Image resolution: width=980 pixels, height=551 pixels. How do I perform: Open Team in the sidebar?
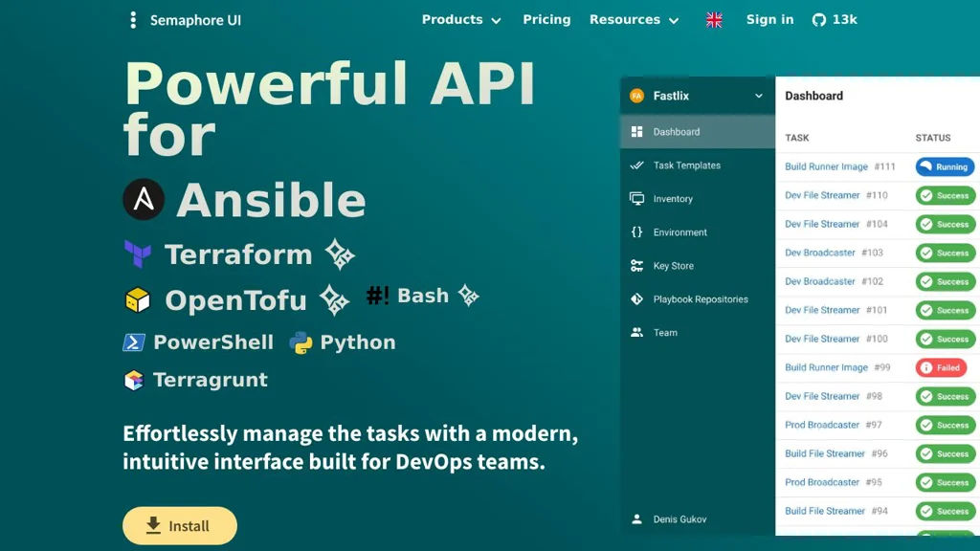698,332
